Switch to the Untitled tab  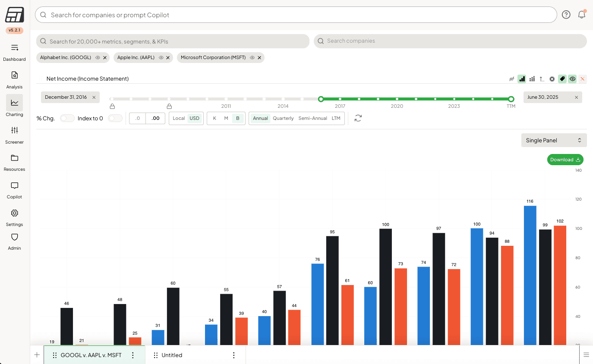[x=172, y=355]
